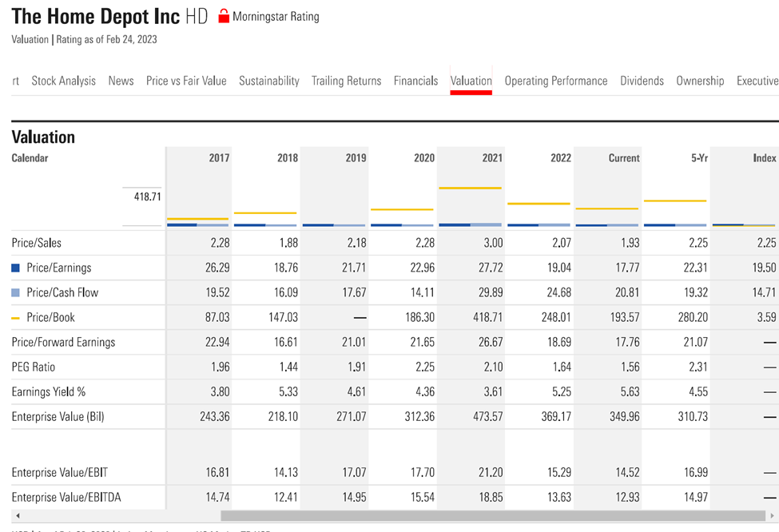This screenshot has width=779, height=532.
Task: Click the Morningstar Rating label
Action: pos(276,17)
